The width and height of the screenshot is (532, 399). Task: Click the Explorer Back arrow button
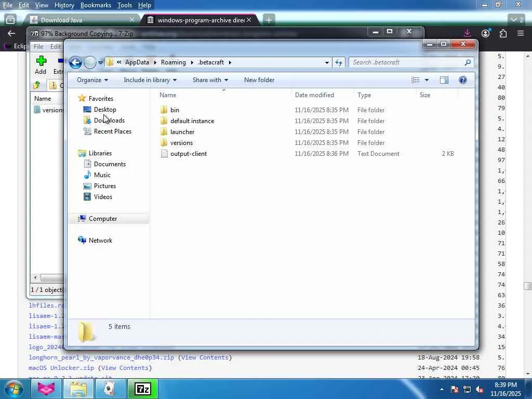pyautogui.click(x=75, y=62)
